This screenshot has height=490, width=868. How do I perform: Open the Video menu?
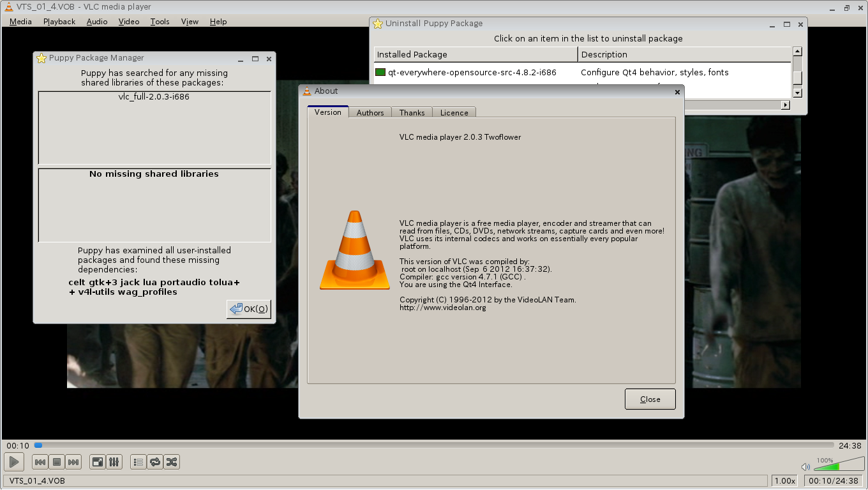(x=129, y=21)
